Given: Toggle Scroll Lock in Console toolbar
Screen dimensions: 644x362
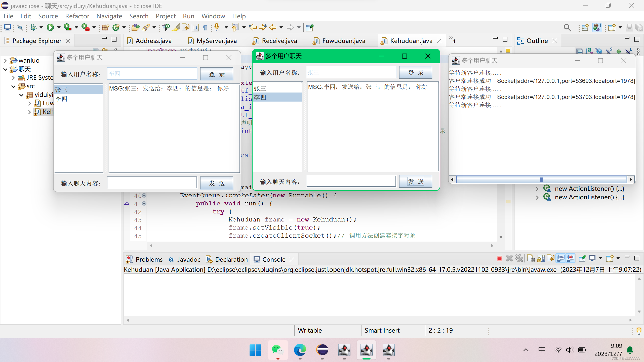Looking at the screenshot, I should tap(541, 258).
